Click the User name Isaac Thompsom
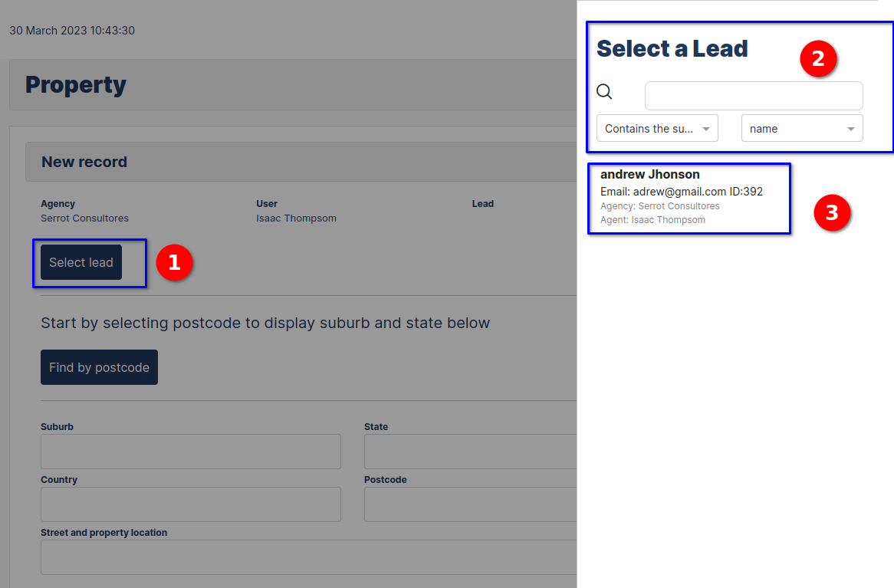The width and height of the screenshot is (894, 588). coord(296,218)
